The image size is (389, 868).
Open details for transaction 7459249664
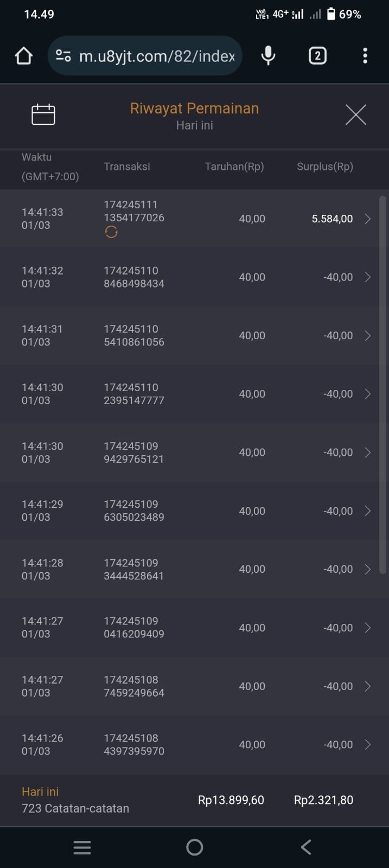pyautogui.click(x=367, y=686)
